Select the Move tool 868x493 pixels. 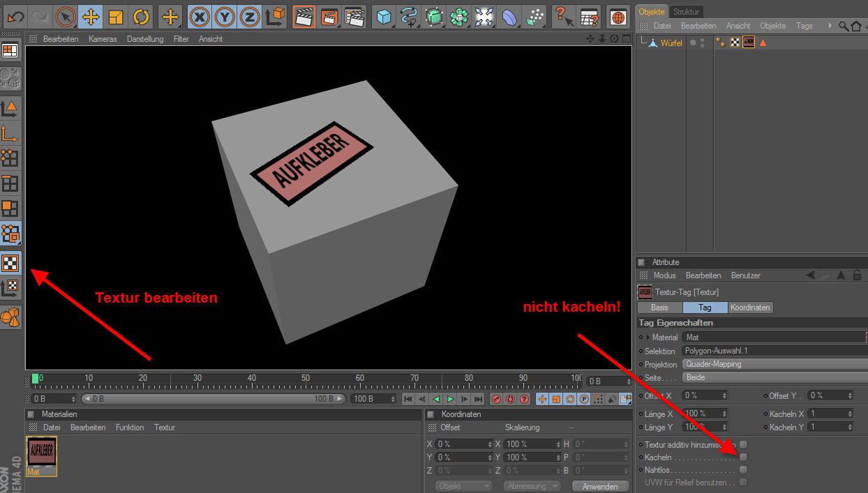click(91, 15)
